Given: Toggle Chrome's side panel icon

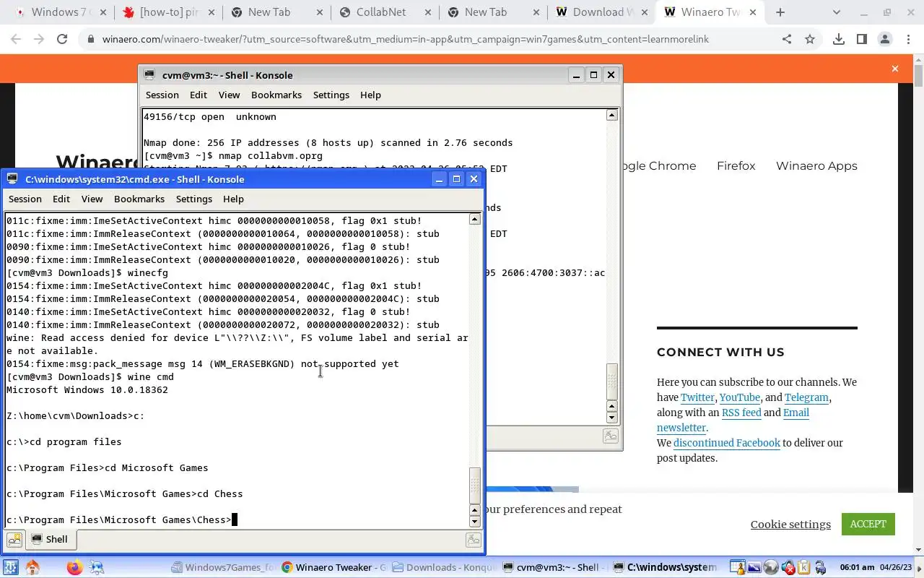Looking at the screenshot, I should click(861, 39).
